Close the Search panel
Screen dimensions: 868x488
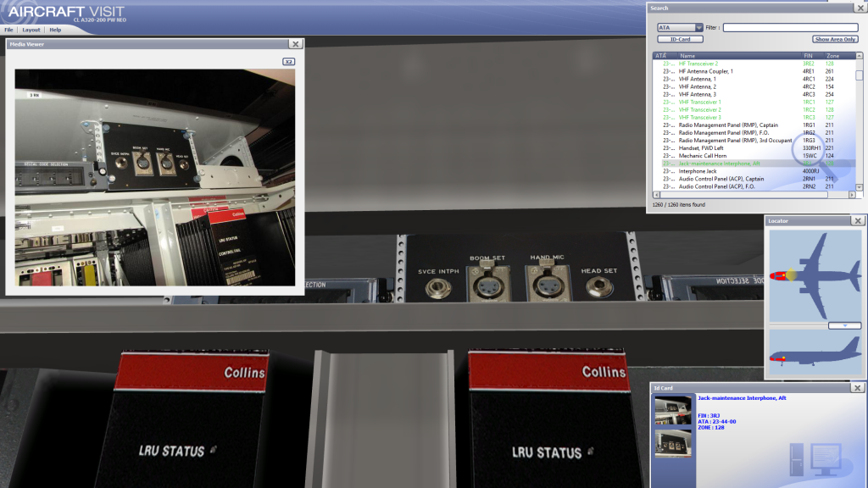pyautogui.click(x=861, y=8)
